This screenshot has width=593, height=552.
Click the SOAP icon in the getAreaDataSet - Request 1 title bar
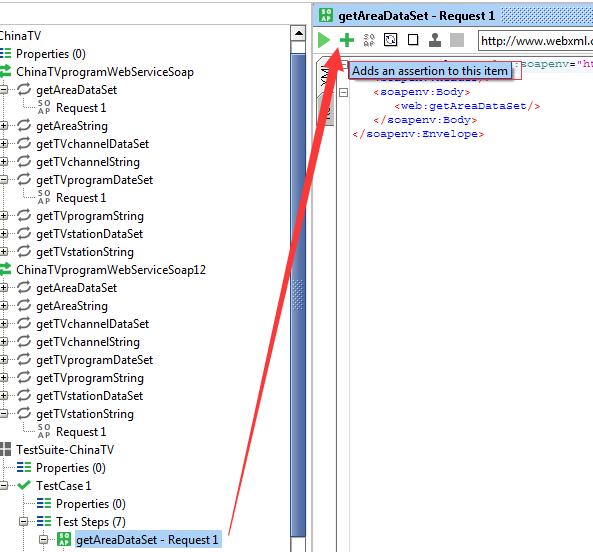click(x=326, y=15)
